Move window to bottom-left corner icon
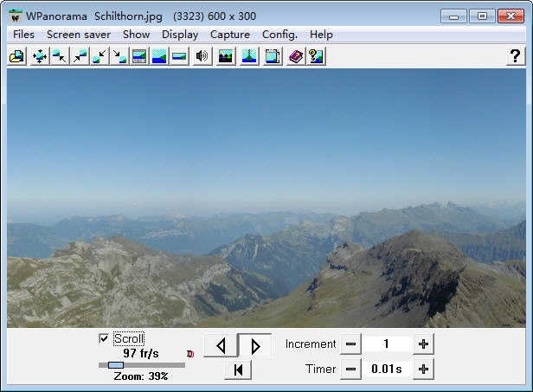The image size is (533, 392). pos(100,56)
